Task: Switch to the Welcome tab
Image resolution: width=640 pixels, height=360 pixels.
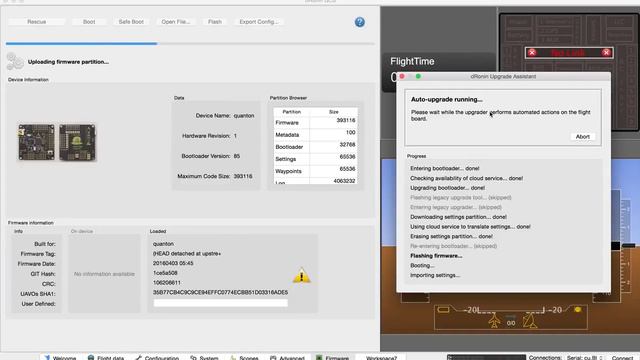Action: [x=60, y=358]
